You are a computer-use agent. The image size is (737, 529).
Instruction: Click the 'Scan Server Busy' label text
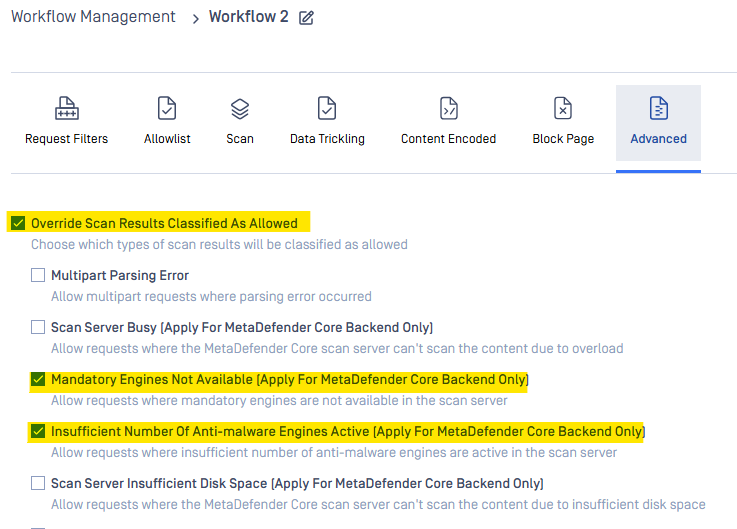point(242,328)
